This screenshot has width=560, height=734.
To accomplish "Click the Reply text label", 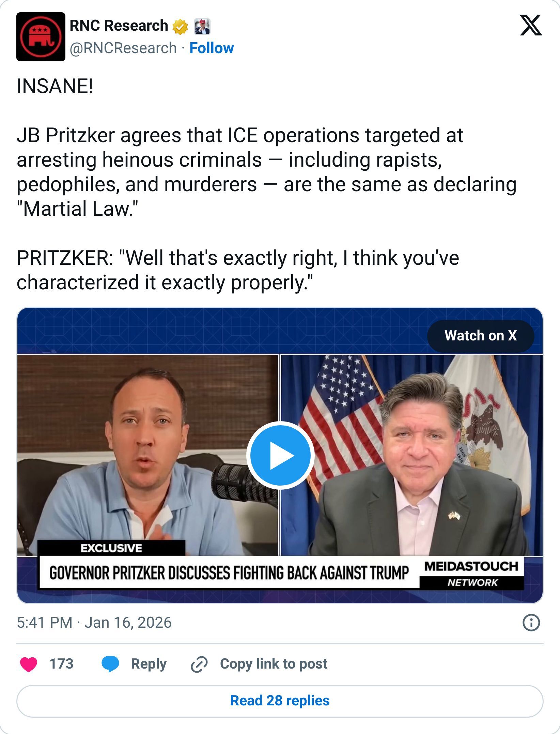I will pyautogui.click(x=149, y=663).
